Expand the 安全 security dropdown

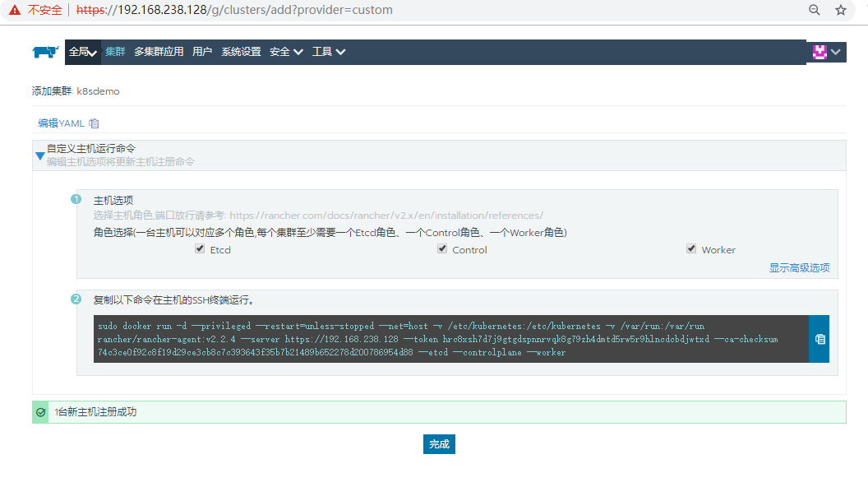[x=286, y=52]
